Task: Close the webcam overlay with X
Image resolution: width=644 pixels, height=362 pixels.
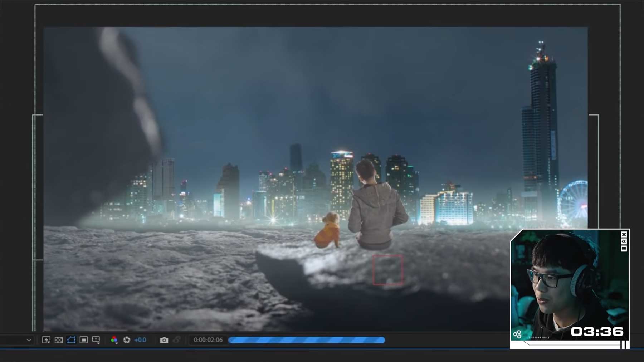Action: pos(624,235)
